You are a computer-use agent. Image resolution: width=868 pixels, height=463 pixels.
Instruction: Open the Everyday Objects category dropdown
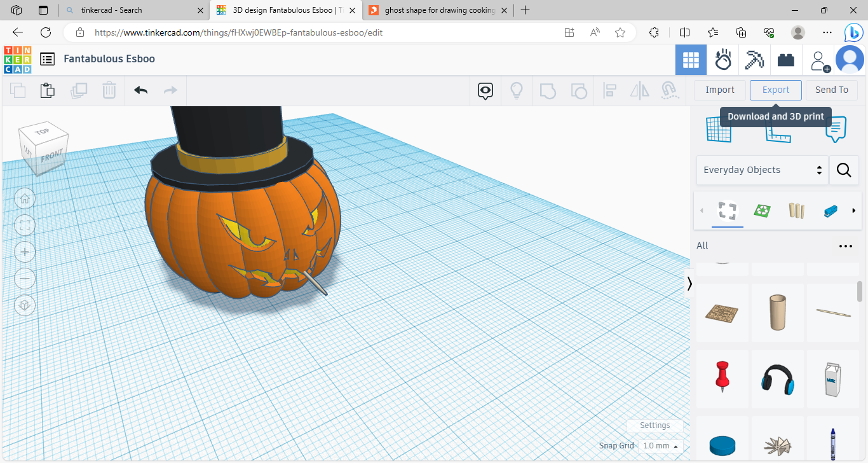[762, 170]
